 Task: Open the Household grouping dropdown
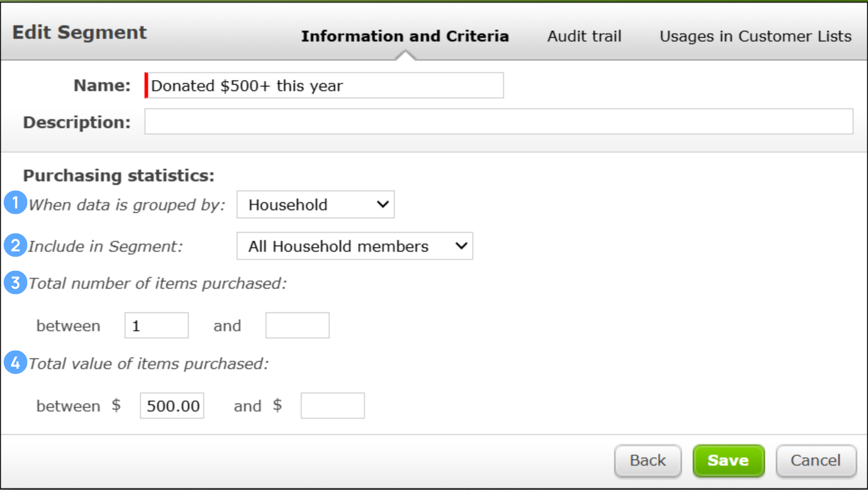(x=315, y=205)
